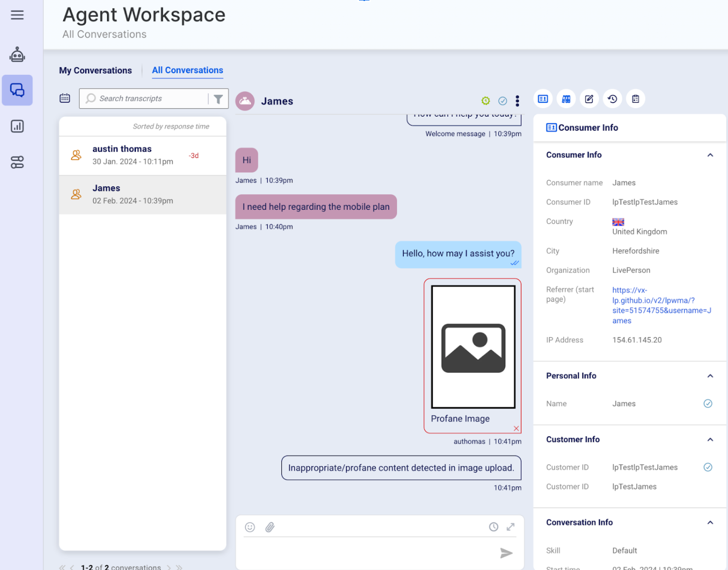The image size is (728, 570).
Task: Open the referrer start page link
Action: click(x=662, y=305)
